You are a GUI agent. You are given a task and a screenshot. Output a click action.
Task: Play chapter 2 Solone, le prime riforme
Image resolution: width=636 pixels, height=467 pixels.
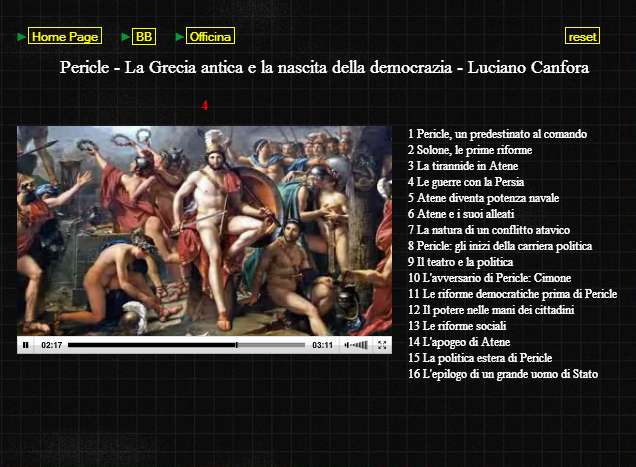pos(470,150)
